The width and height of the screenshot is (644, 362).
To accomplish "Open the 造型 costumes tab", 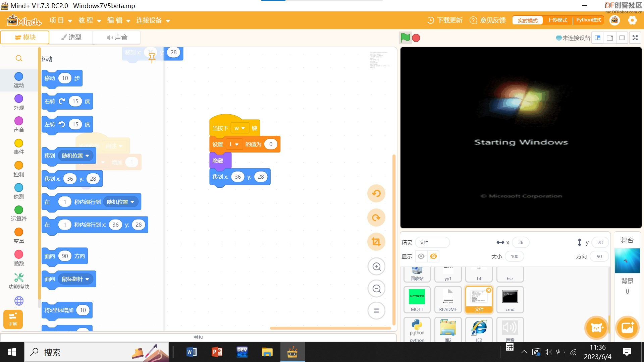I will pos(71,37).
